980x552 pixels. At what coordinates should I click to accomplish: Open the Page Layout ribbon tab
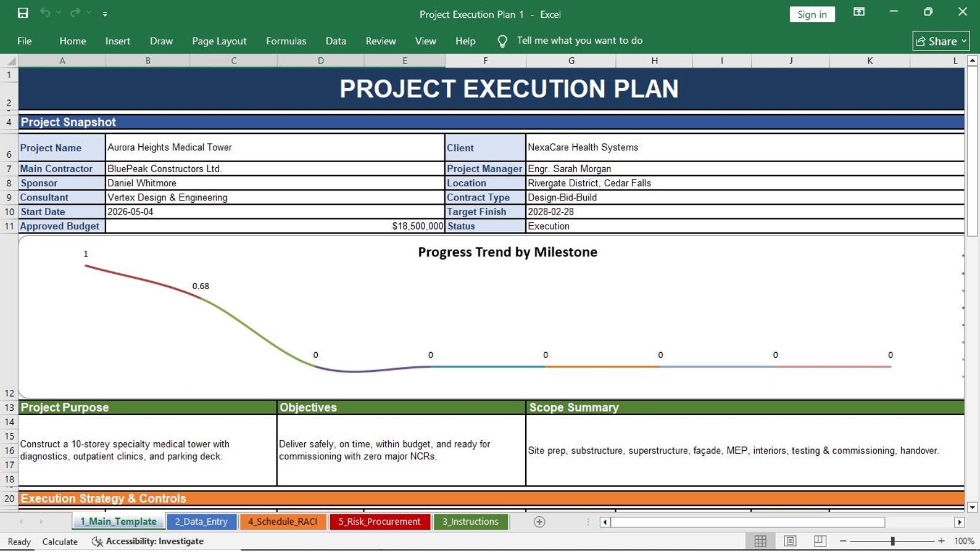[219, 41]
